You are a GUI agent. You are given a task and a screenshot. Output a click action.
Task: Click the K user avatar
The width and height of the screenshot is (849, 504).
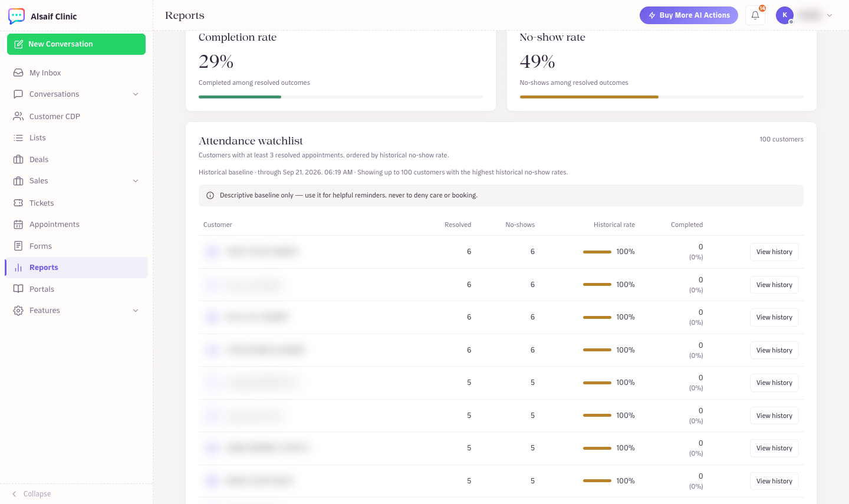click(x=785, y=15)
